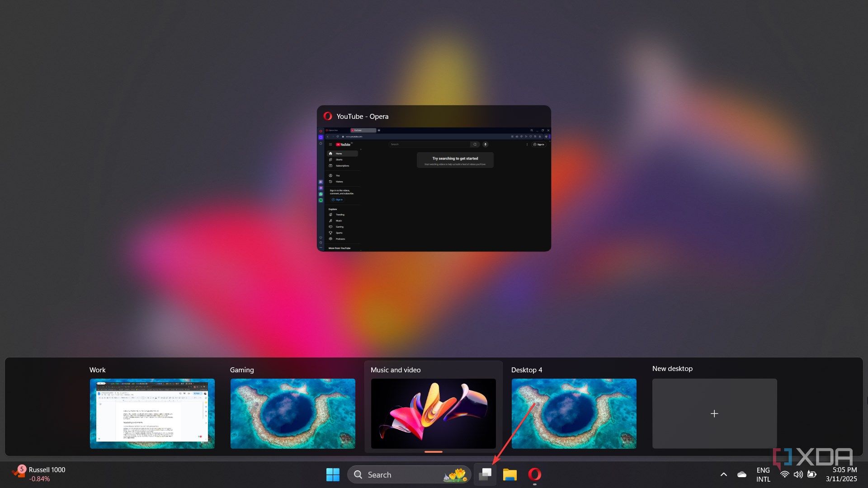Click the Desktop 4 name label
The height and width of the screenshot is (488, 868).
tap(527, 370)
